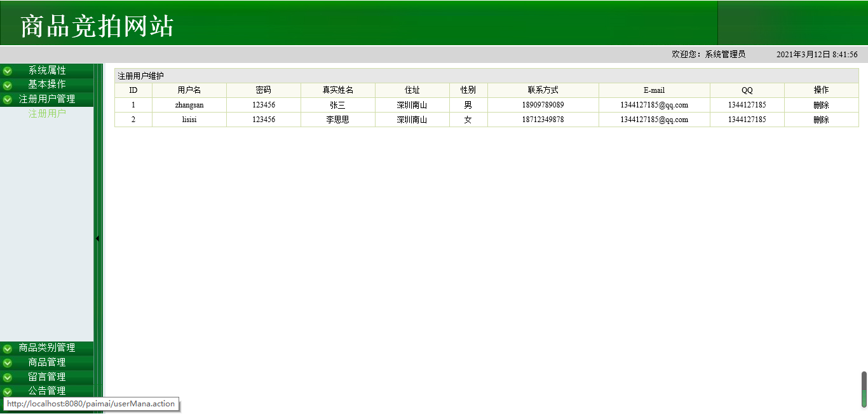Click zhangsan's address cell 深圳南山

[x=412, y=105]
